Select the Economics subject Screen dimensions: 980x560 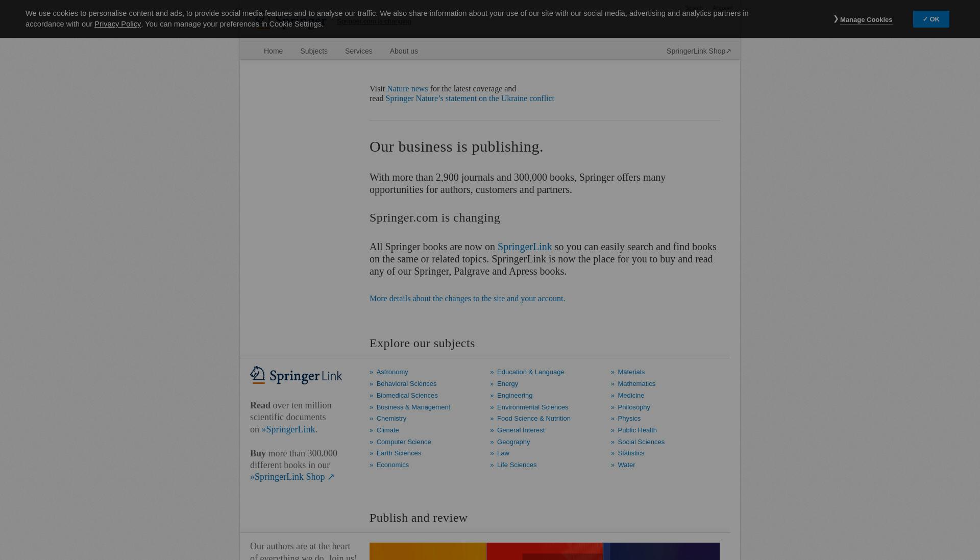pyautogui.click(x=393, y=465)
